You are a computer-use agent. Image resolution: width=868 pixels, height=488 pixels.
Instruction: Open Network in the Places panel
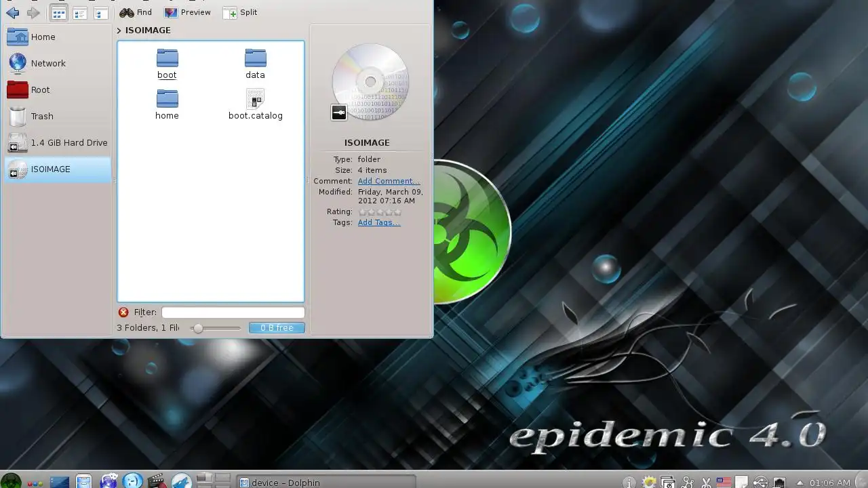coord(58,63)
